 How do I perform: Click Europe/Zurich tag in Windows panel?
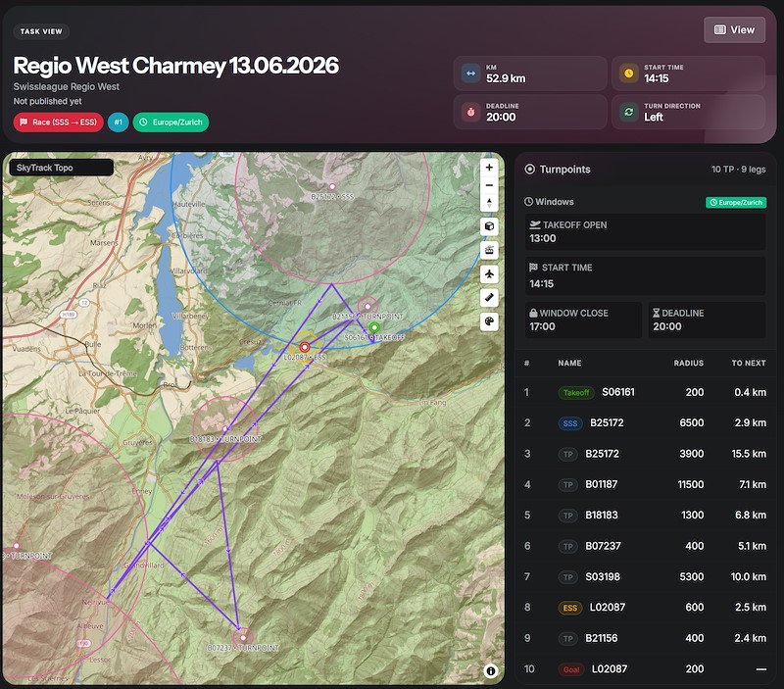[736, 203]
